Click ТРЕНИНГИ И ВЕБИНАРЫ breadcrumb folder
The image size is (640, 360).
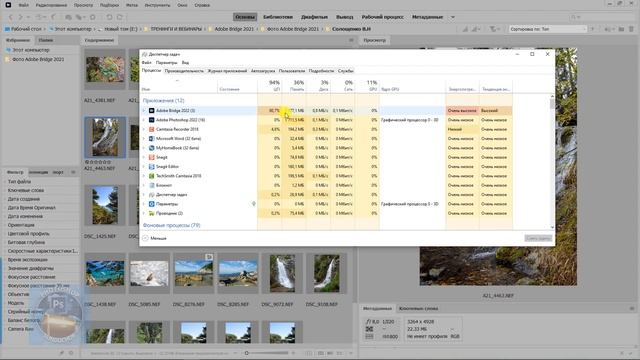176,29
